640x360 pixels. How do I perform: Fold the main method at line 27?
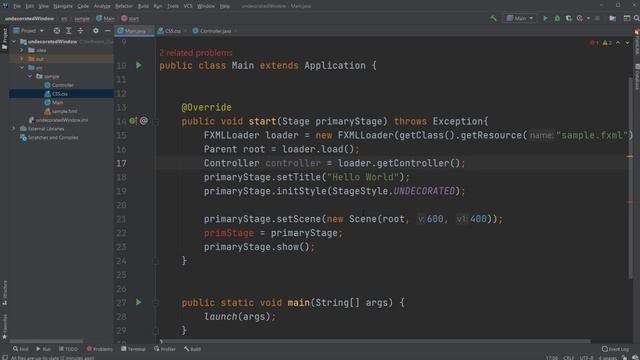156,303
